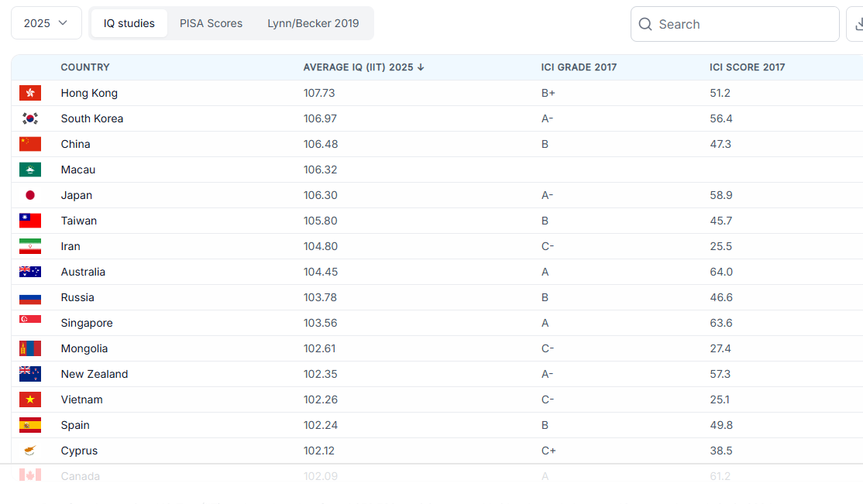Click the New Zealand flag icon
The width and height of the screenshot is (863, 504).
(x=30, y=374)
